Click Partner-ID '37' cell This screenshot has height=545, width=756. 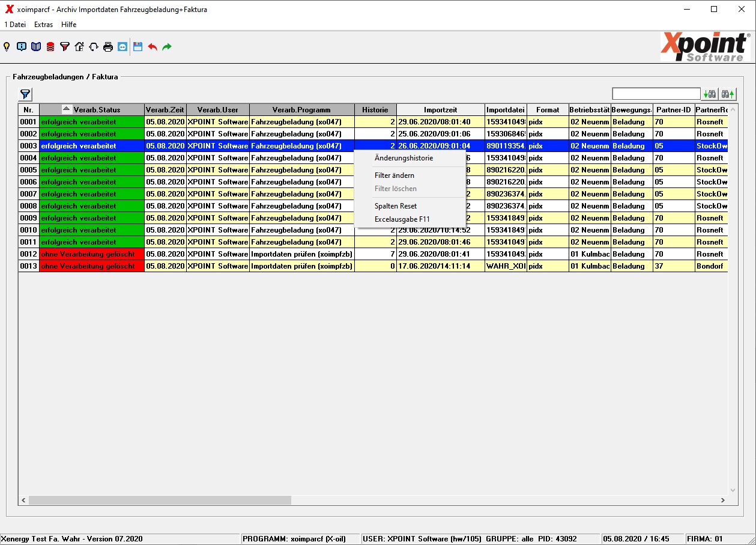(x=674, y=266)
